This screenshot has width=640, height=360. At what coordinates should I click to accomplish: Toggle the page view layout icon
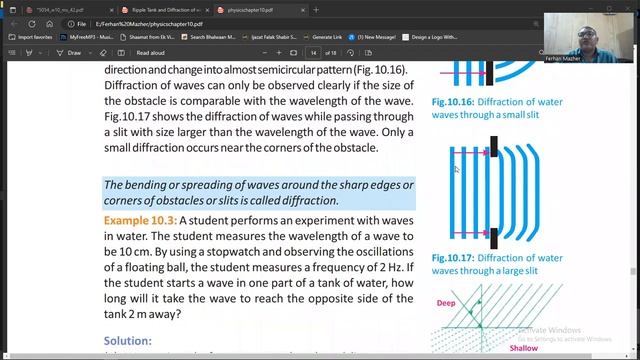pyautogui.click(x=121, y=53)
